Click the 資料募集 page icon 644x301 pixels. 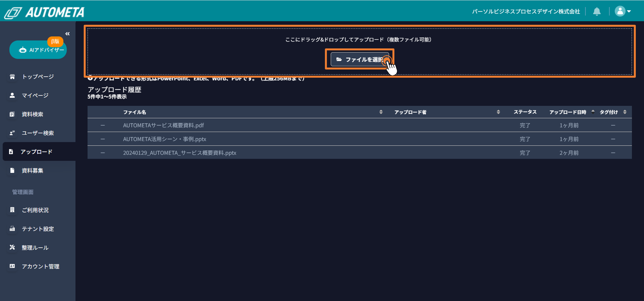coord(12,170)
